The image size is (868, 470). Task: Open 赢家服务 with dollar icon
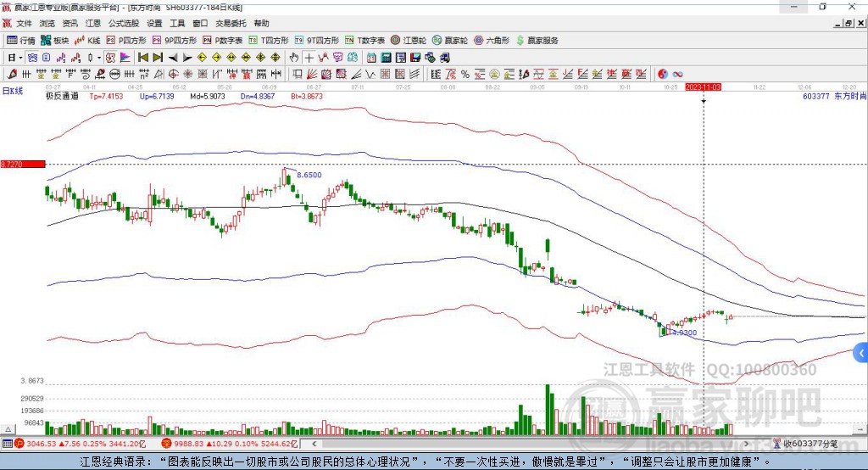[x=537, y=41]
